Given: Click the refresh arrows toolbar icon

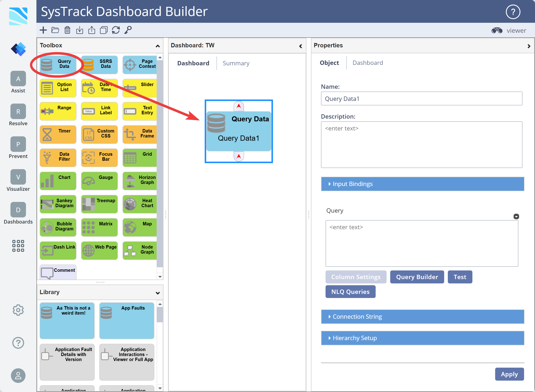Looking at the screenshot, I should click(x=116, y=30).
